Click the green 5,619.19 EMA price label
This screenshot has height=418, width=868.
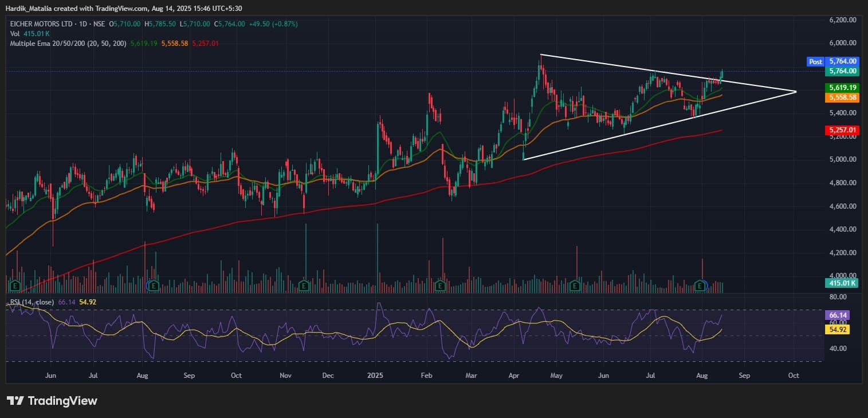pos(841,88)
